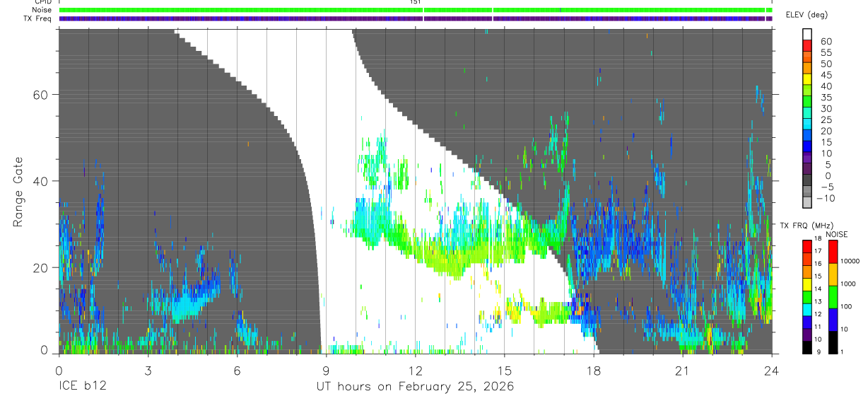Select the purple TX Freq strip along the top

(x=415, y=18)
